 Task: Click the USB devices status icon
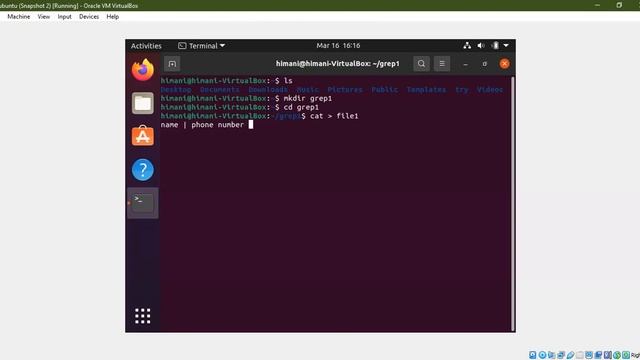click(x=571, y=355)
